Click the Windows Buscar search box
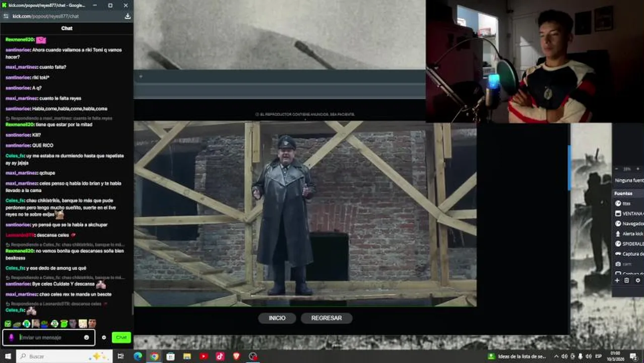 click(x=65, y=356)
